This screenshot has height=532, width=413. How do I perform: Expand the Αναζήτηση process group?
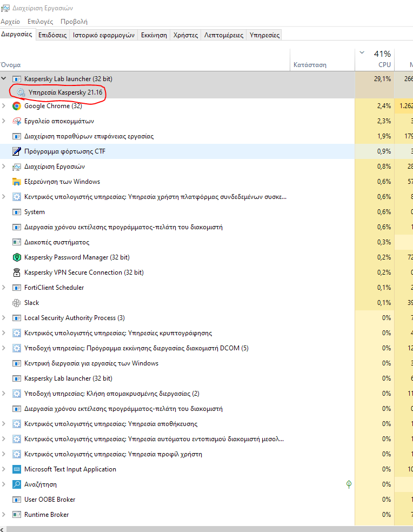[4, 484]
